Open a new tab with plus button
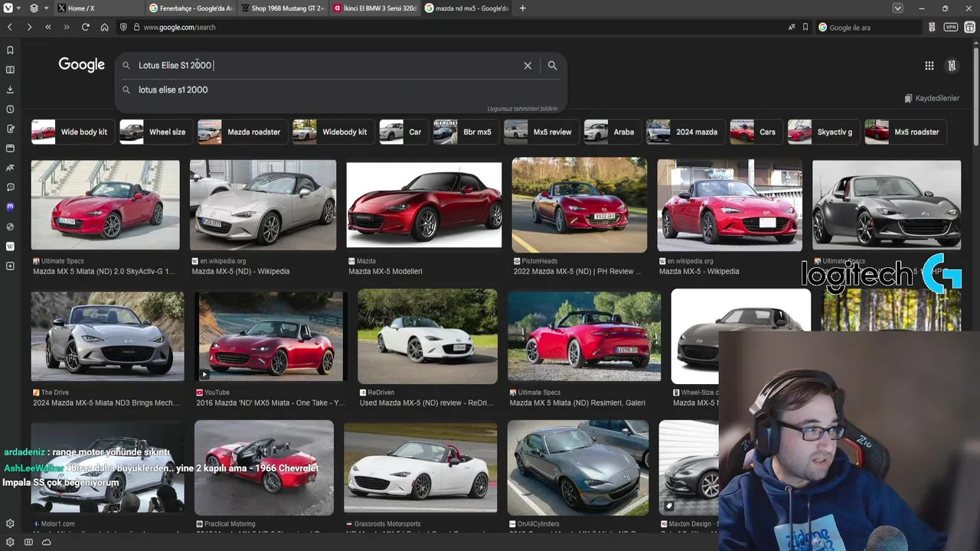The height and width of the screenshot is (551, 980). (x=522, y=8)
